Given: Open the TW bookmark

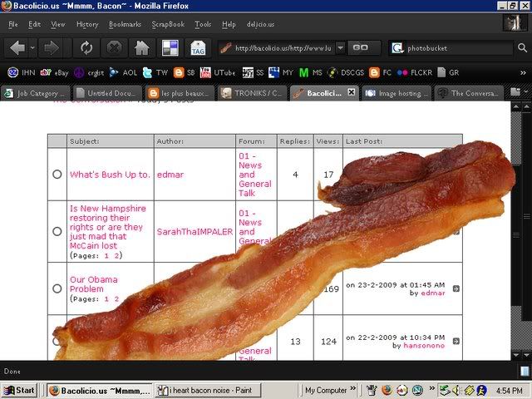Looking at the screenshot, I should 155,72.
